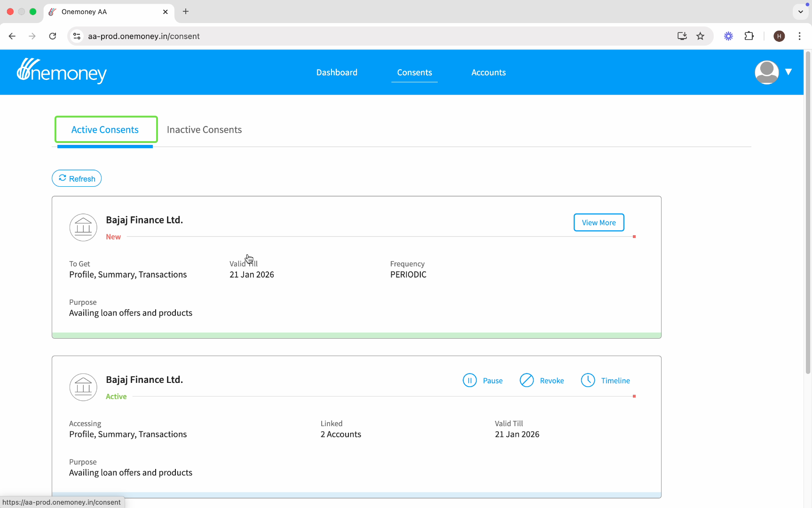Click the 'Active' status label
The height and width of the screenshot is (508, 812).
click(x=116, y=397)
